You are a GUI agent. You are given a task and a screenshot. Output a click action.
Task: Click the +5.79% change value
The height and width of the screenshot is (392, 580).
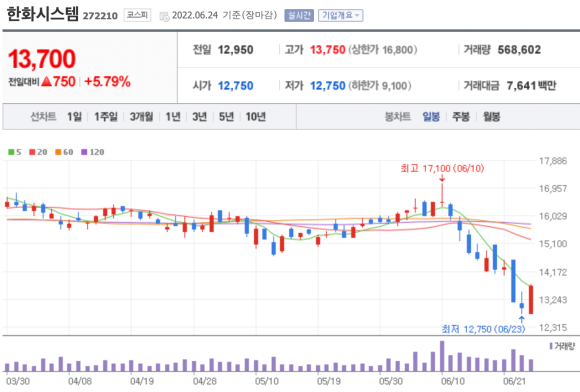click(x=107, y=82)
